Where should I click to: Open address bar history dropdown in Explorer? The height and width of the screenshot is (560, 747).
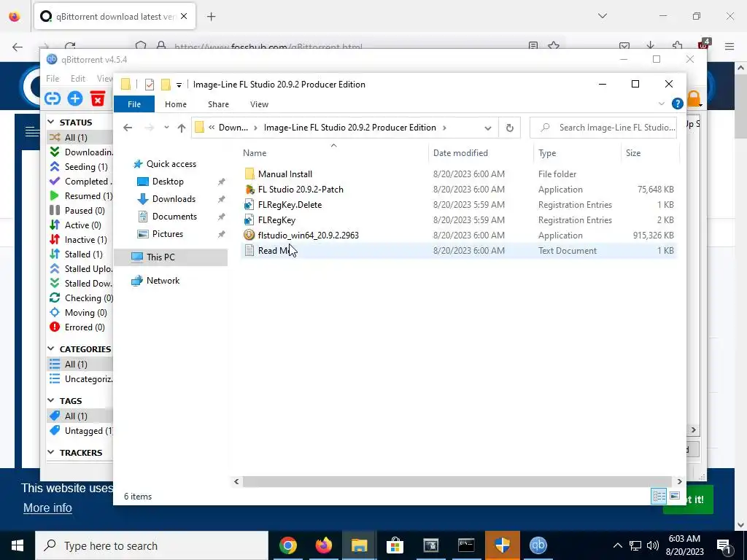click(x=488, y=128)
